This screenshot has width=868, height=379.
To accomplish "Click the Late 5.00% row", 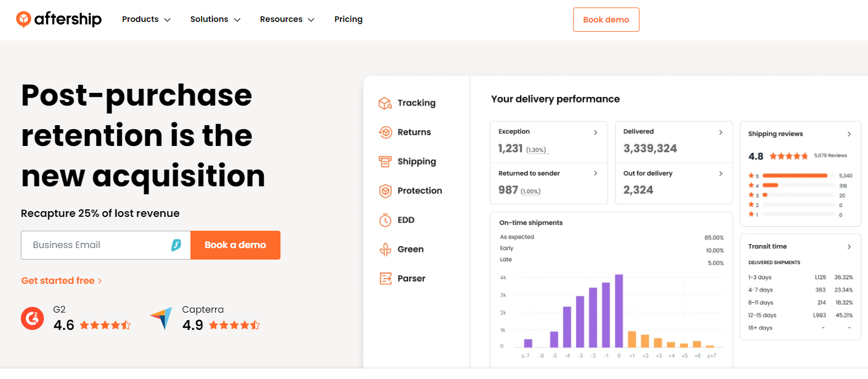I will pos(612,261).
